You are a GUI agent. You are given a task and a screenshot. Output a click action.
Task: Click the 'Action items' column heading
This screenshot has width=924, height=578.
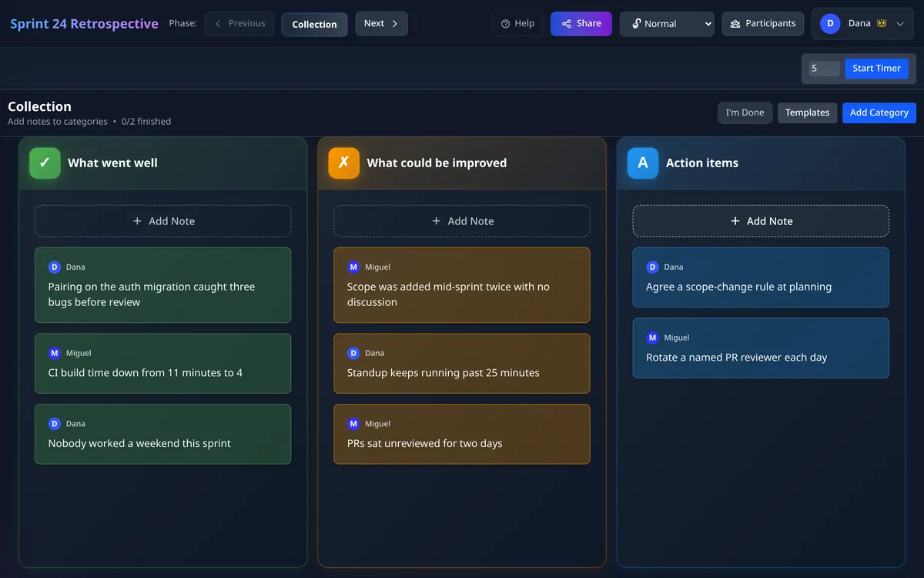point(702,163)
